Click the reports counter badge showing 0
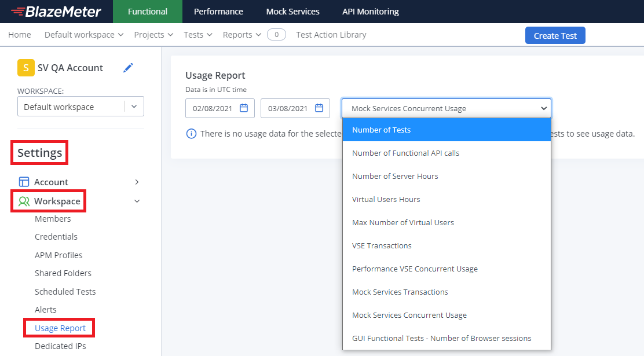 point(276,35)
